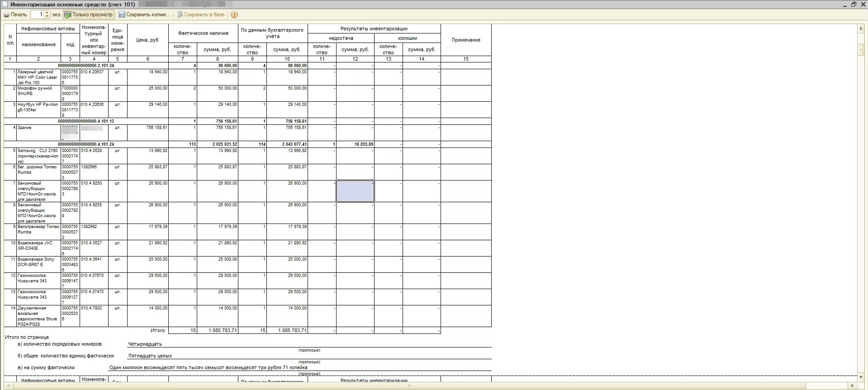Open the help question mark icon
868x390 pixels.
point(234,14)
